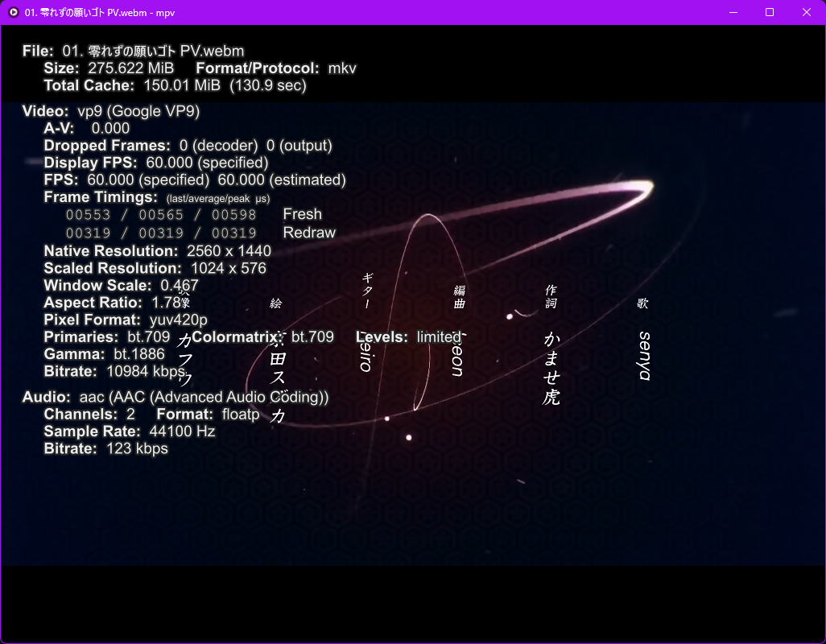Click 'Primaries: bt.709' entry

[x=107, y=337]
